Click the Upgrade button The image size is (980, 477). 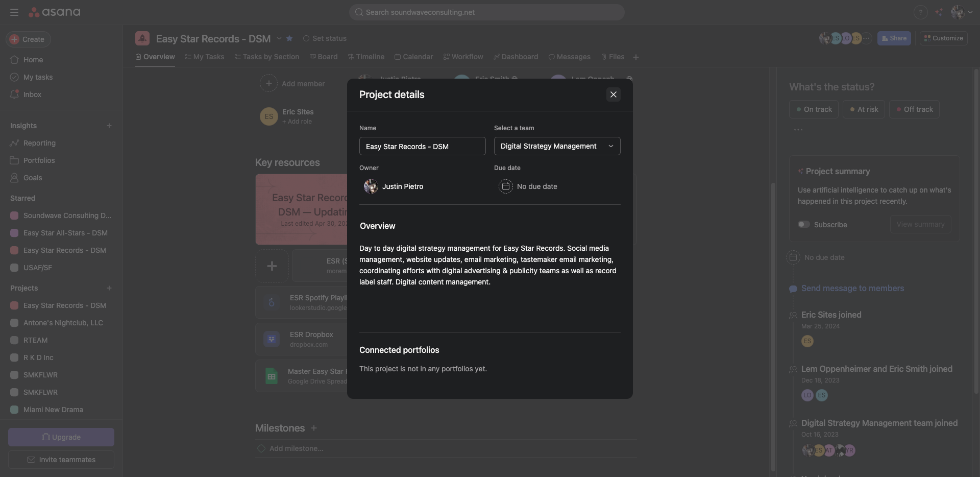click(x=61, y=437)
